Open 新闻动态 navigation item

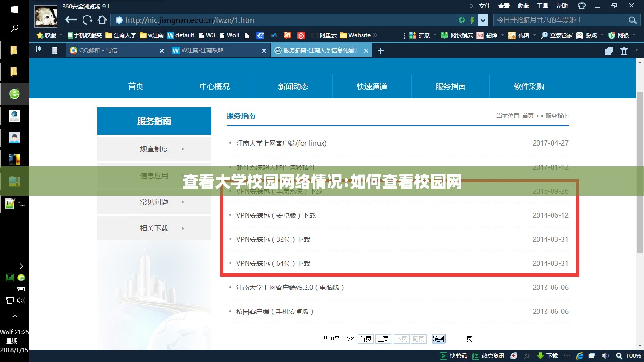[293, 86]
